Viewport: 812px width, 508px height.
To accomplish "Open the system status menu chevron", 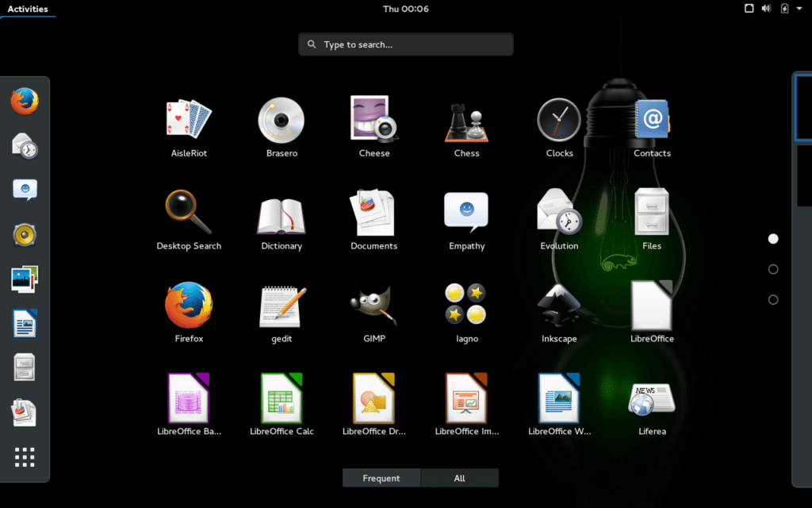I will (x=799, y=9).
